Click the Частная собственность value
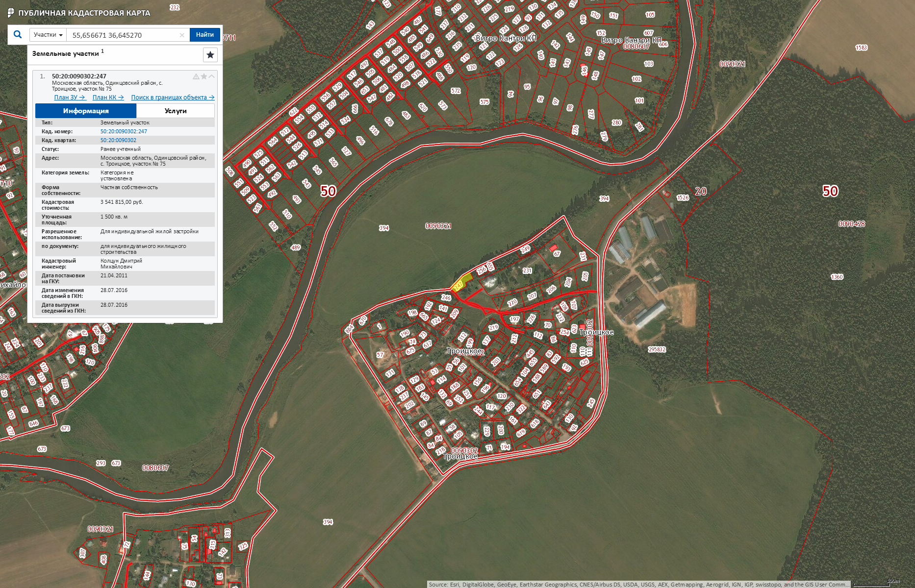 pos(129,187)
